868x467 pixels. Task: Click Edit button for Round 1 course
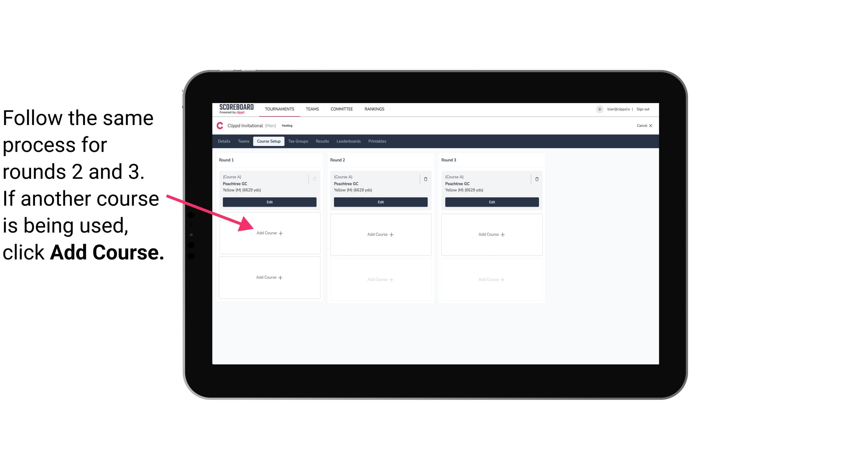click(x=268, y=202)
